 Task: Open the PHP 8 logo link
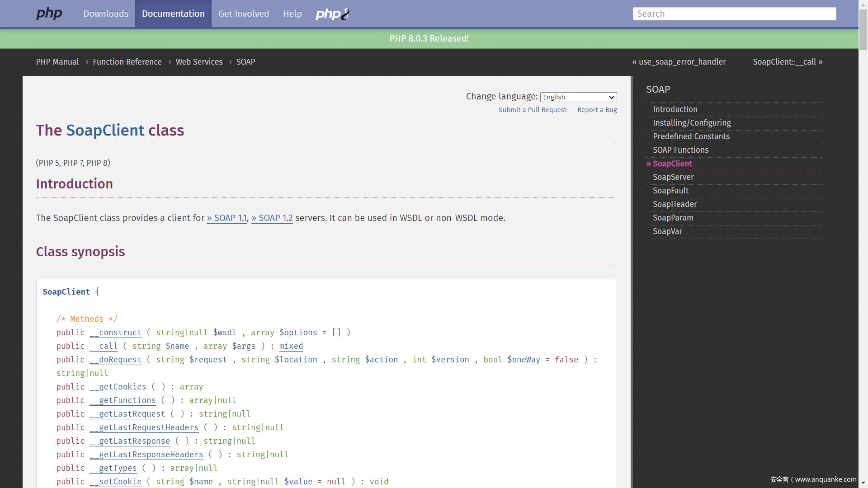(x=332, y=14)
